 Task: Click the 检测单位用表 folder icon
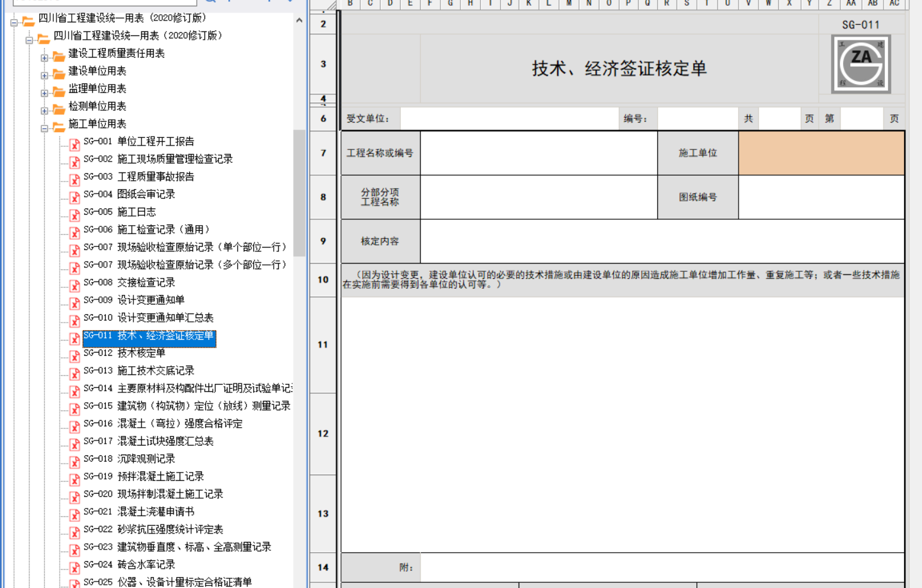tap(58, 109)
